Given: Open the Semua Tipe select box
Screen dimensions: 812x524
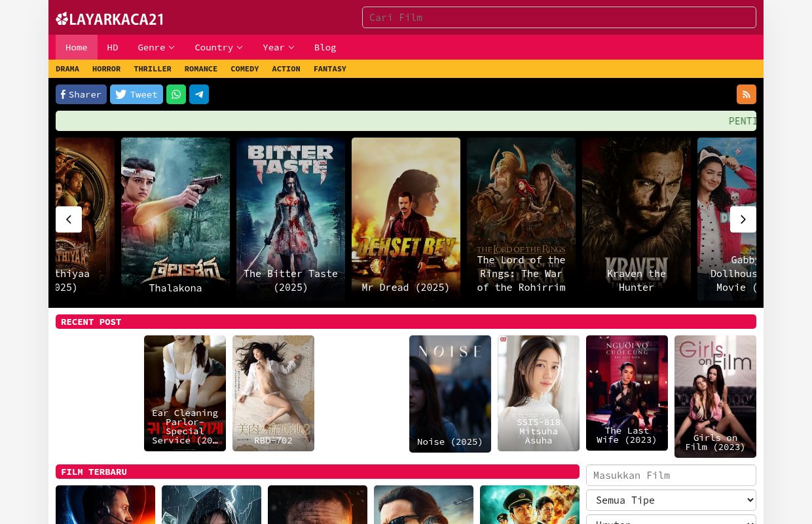Looking at the screenshot, I should (x=671, y=500).
